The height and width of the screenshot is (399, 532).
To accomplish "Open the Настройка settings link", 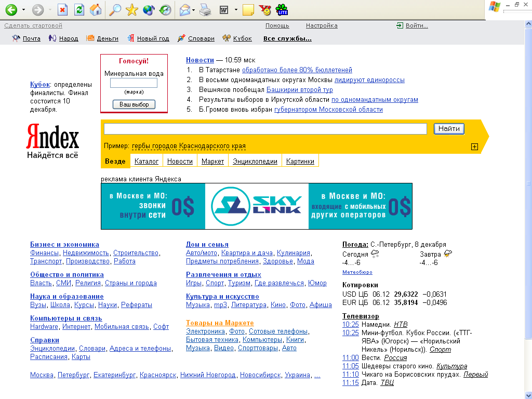I will click(x=322, y=25).
